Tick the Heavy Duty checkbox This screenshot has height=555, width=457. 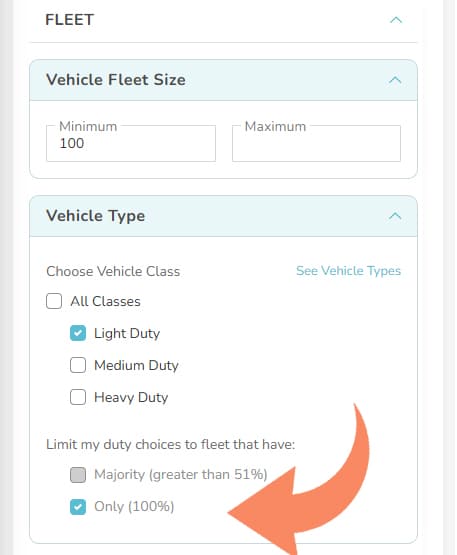point(78,397)
